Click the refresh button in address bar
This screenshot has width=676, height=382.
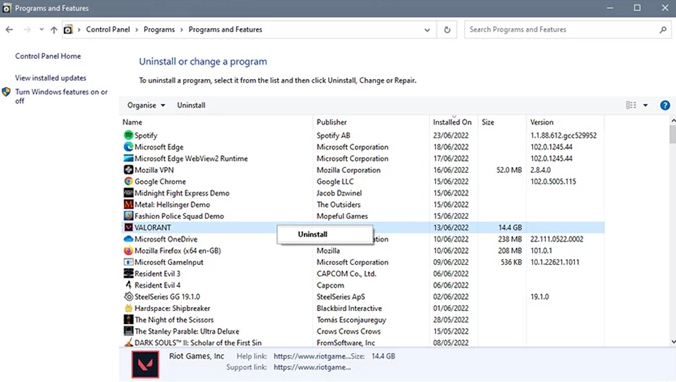point(447,30)
